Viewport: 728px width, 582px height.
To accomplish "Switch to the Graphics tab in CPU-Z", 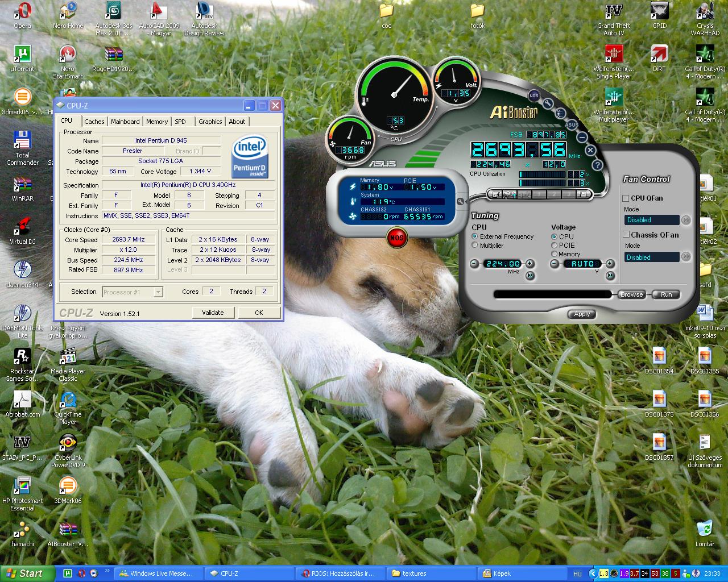I will tap(210, 122).
